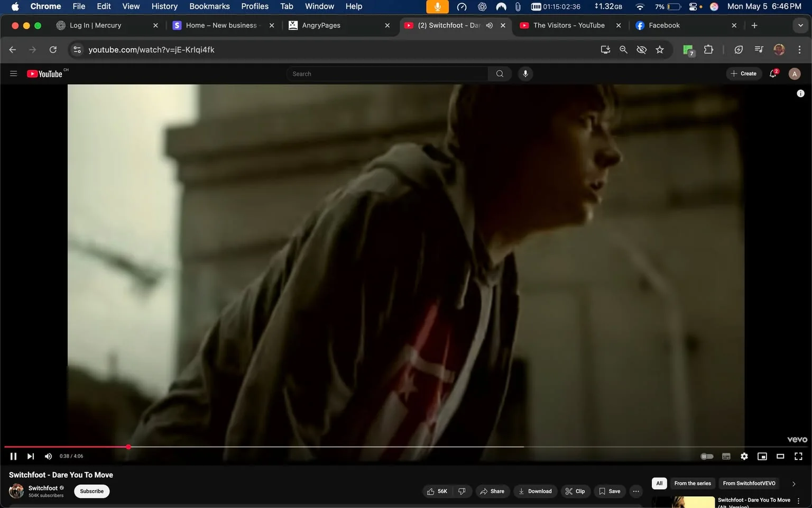
Task: Click the address bar URL
Action: pyautogui.click(x=151, y=50)
